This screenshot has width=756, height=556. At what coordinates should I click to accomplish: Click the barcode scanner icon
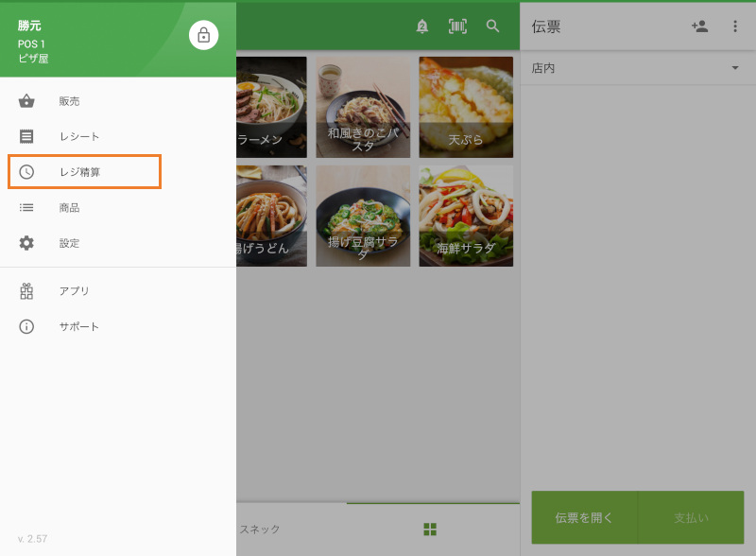(456, 26)
